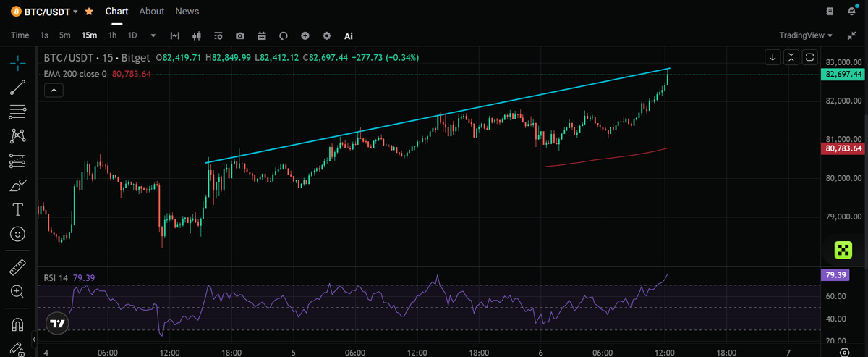Screen dimensions: 868x357
Task: Click the down arrow pane button
Action: (773, 57)
